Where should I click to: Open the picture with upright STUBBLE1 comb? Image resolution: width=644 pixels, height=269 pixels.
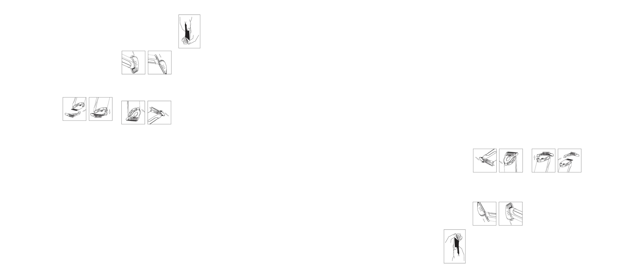[x=511, y=160]
